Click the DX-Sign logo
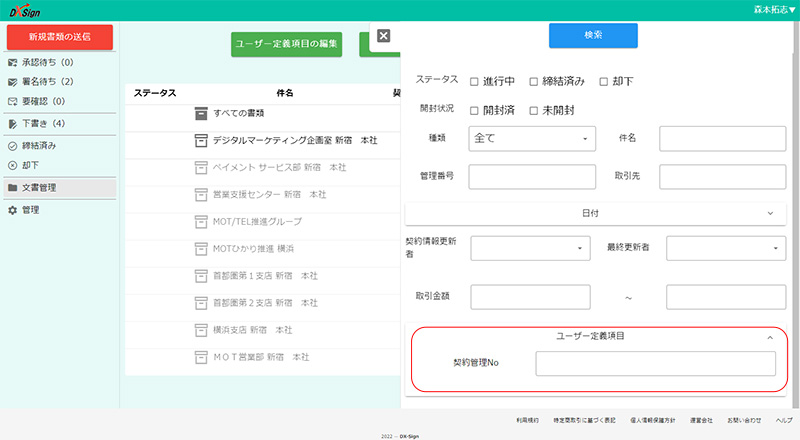800x440 pixels. point(25,10)
